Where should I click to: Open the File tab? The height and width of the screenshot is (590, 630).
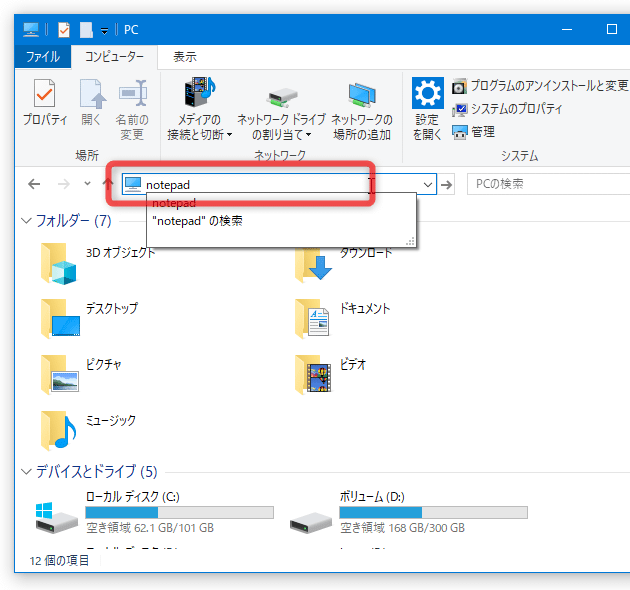click(43, 57)
